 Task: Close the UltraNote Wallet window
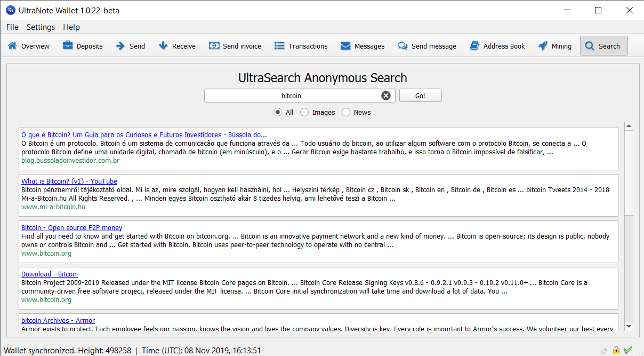629,10
